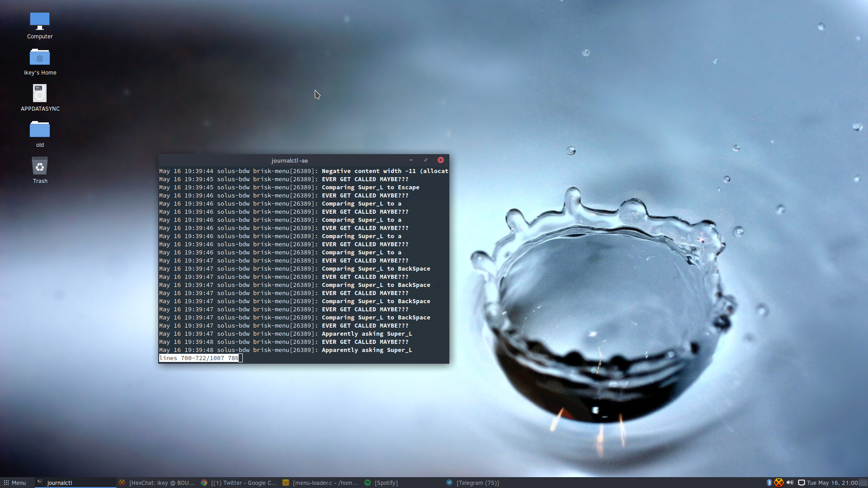Maximize the journalctl terminal window
868x488 pixels.
coord(425,160)
